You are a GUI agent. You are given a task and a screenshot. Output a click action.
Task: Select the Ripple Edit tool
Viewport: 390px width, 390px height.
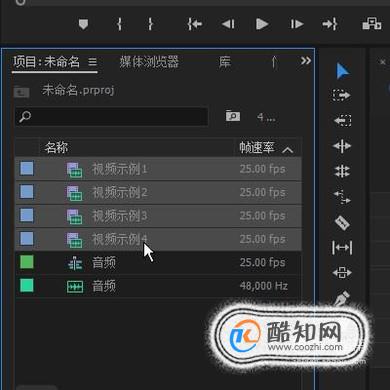[x=342, y=146]
